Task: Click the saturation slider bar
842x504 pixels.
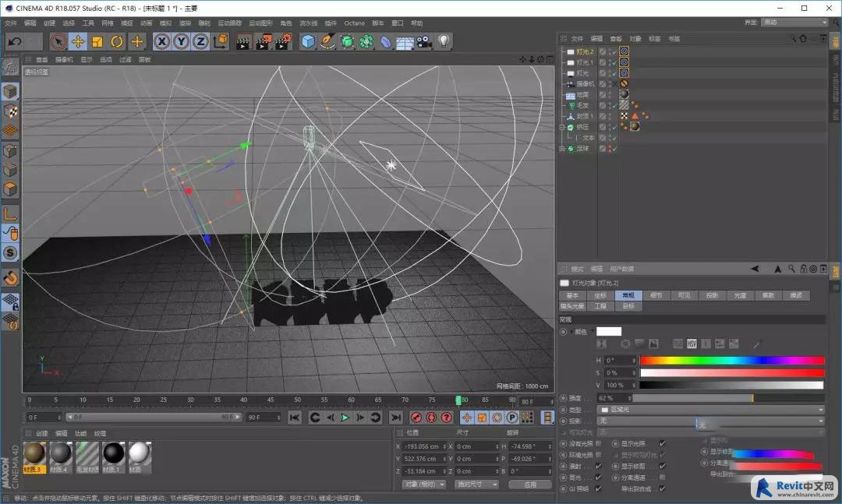Action: click(x=731, y=372)
